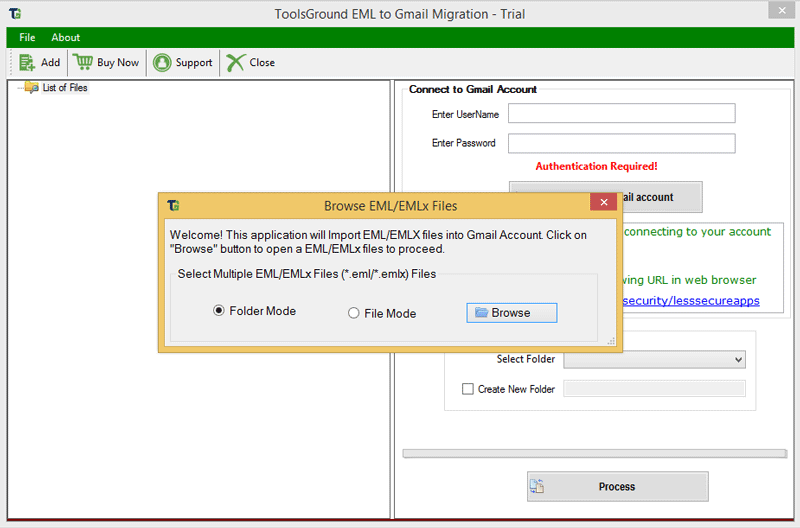
Task: Click the Browse dialog title bar logo
Action: pos(174,205)
